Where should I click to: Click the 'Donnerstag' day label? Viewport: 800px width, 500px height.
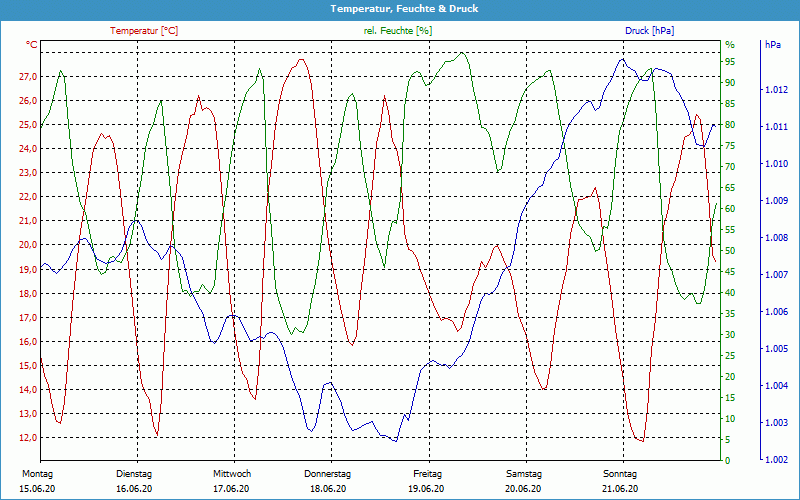[328, 474]
